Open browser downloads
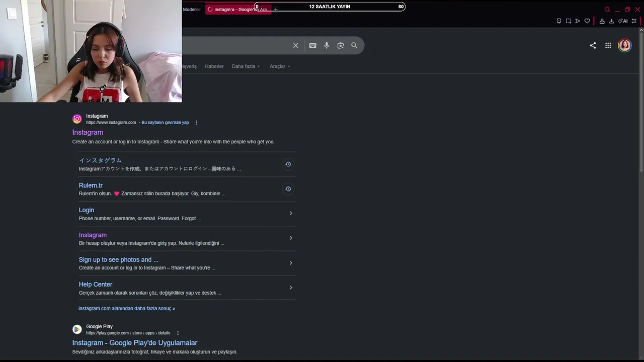This screenshot has height=362, width=644. (x=611, y=21)
